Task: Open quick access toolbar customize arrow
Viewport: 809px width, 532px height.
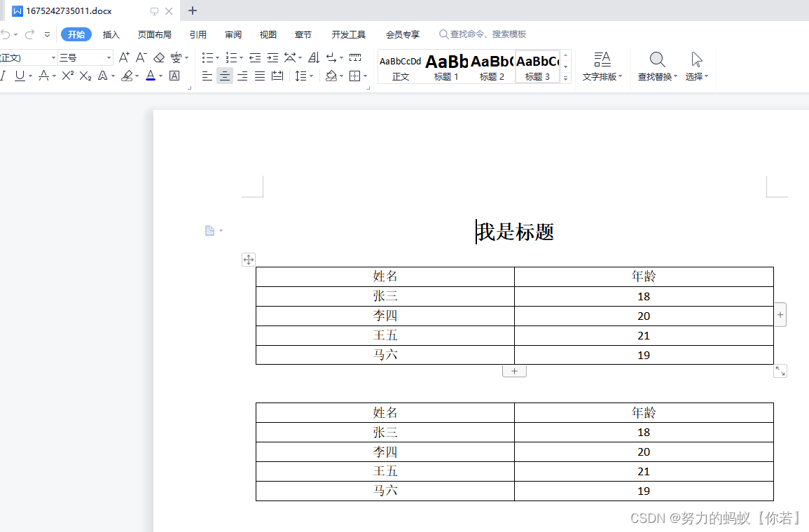Action: (x=47, y=34)
